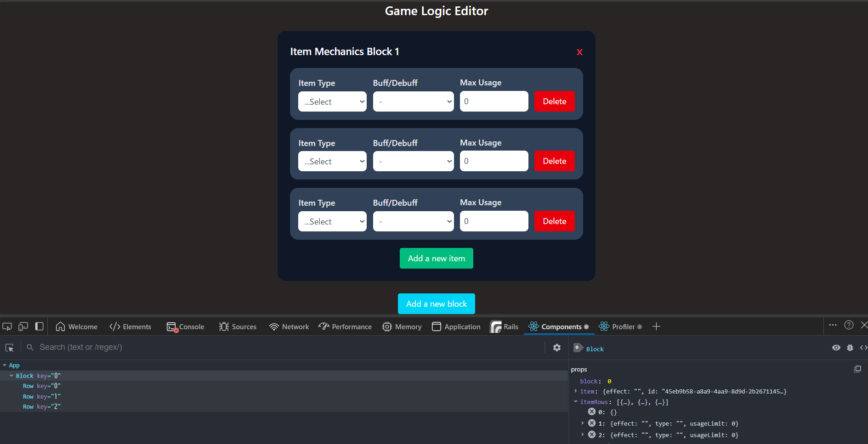Click Max Usage field in third item row
868x444 pixels.
point(494,221)
